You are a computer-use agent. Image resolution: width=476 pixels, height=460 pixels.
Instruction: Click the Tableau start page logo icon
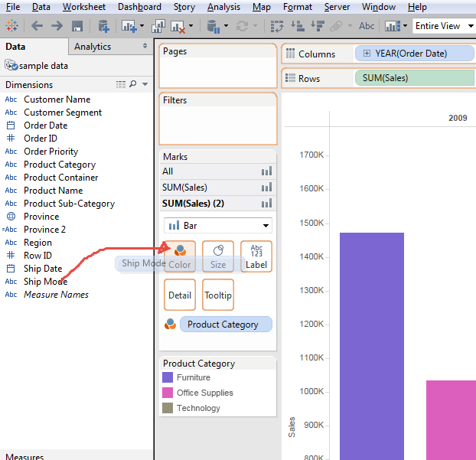(x=11, y=26)
